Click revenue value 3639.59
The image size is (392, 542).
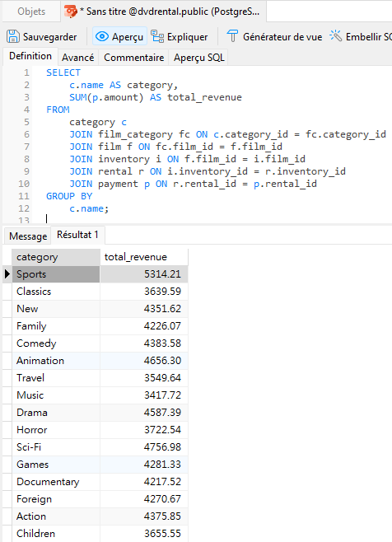pyautogui.click(x=162, y=292)
